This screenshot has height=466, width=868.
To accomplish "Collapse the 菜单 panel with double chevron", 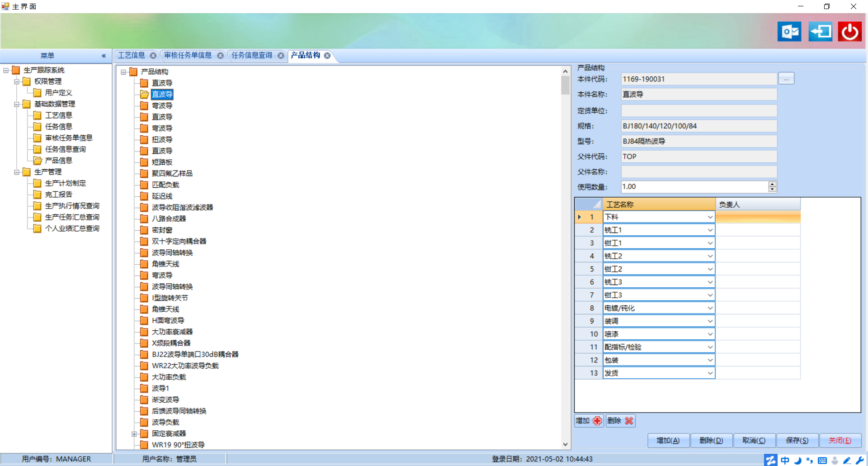I will pyautogui.click(x=104, y=56).
